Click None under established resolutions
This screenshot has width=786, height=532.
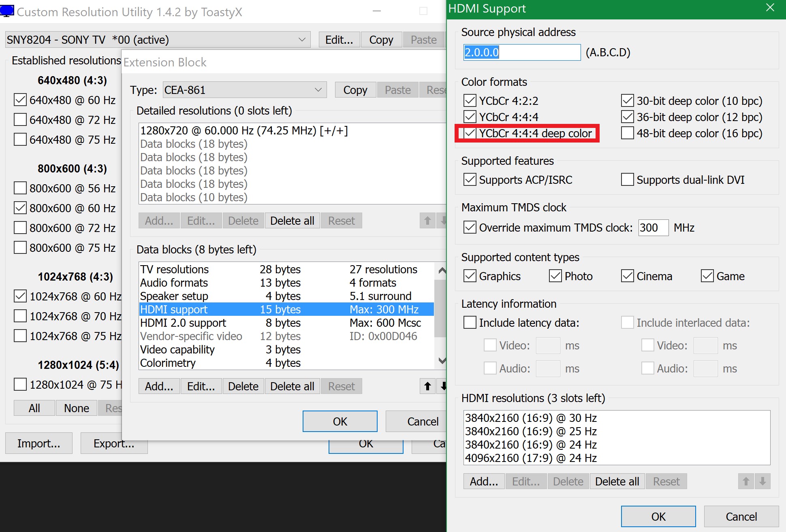click(x=77, y=408)
